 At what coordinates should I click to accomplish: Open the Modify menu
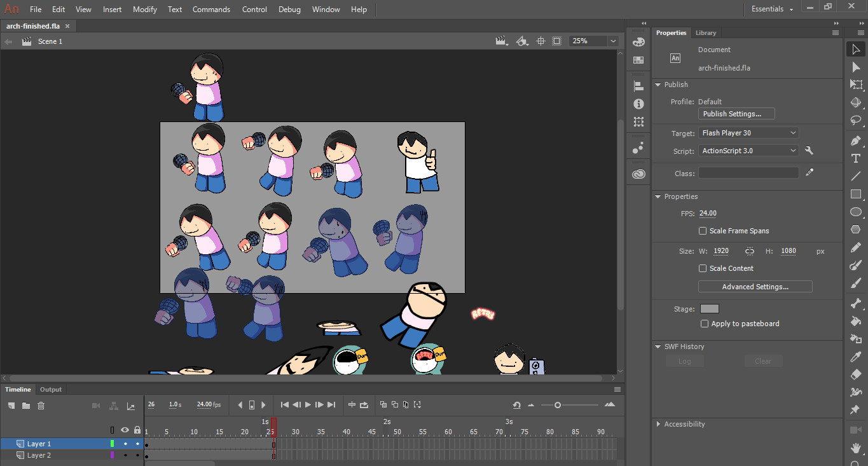coord(145,10)
